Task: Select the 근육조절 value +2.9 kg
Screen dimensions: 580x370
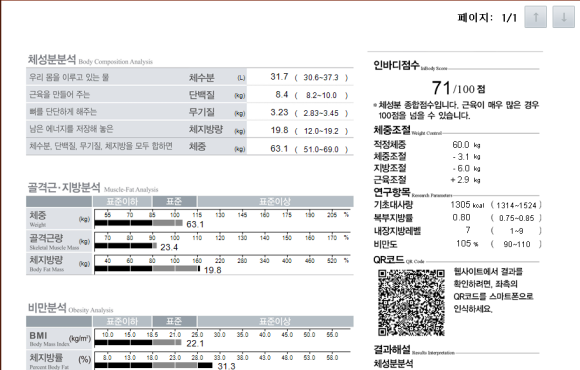Action: 465,180
